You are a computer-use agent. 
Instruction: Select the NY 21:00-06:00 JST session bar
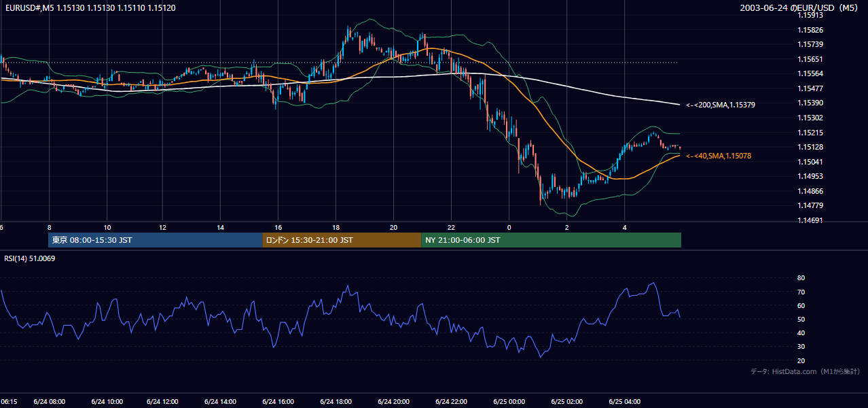551,240
